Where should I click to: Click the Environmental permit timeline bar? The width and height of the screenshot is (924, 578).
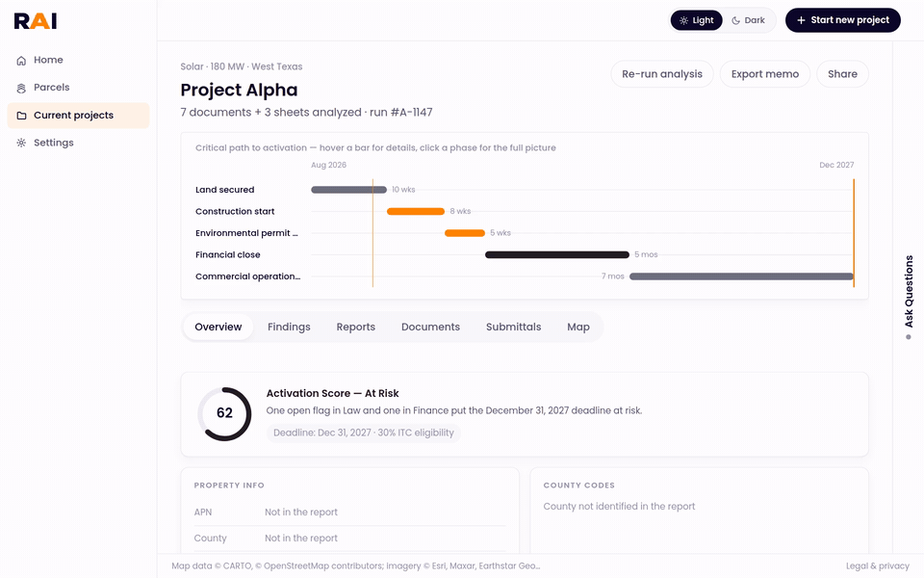pos(464,233)
